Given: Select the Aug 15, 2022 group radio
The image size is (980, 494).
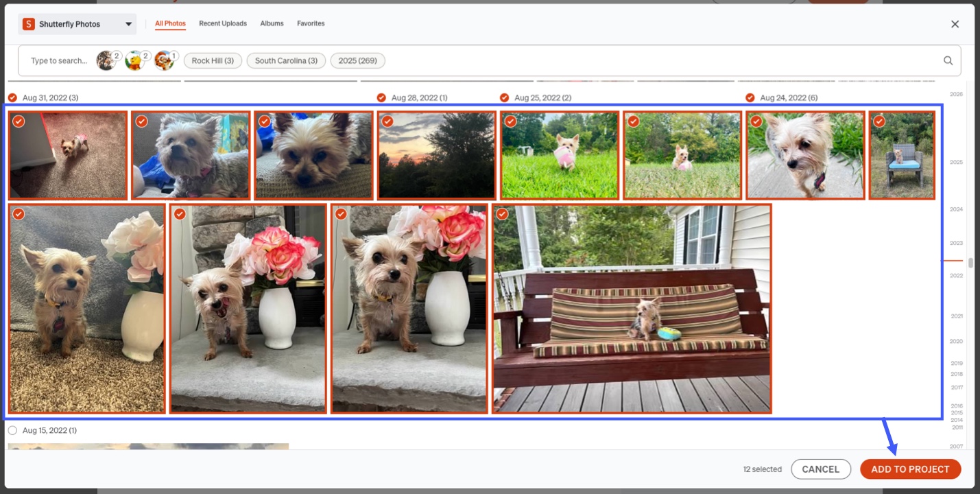Looking at the screenshot, I should 12,430.
